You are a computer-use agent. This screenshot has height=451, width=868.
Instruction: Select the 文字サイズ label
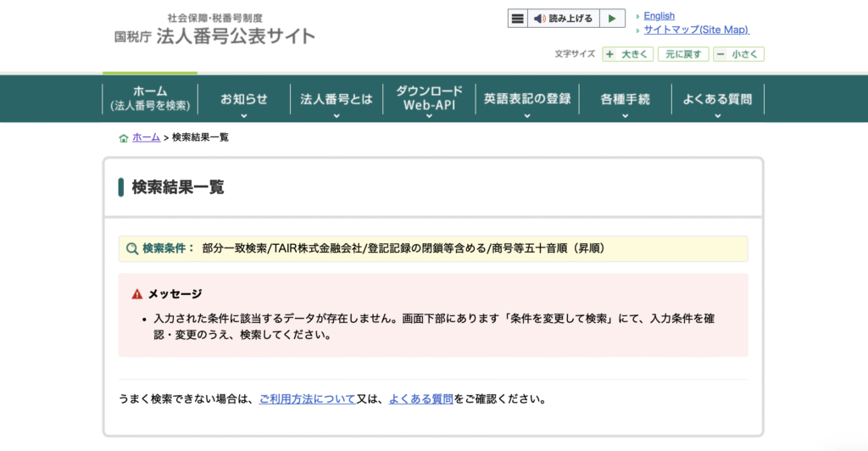[x=575, y=53]
